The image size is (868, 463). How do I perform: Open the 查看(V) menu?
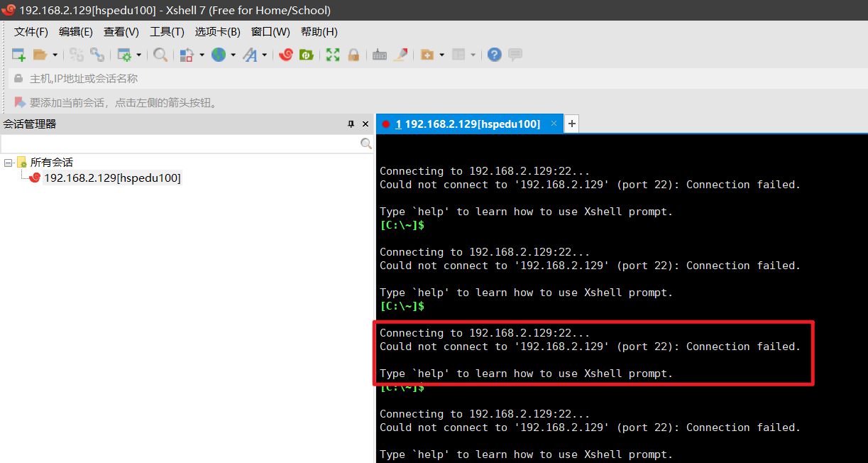[121, 32]
